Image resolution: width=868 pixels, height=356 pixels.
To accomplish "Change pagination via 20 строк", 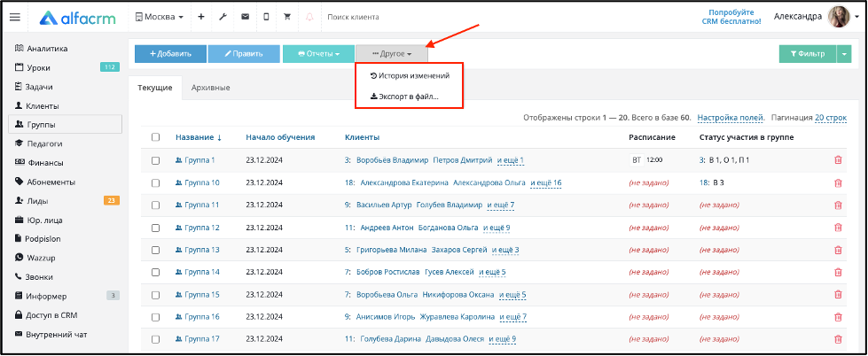I will [831, 118].
